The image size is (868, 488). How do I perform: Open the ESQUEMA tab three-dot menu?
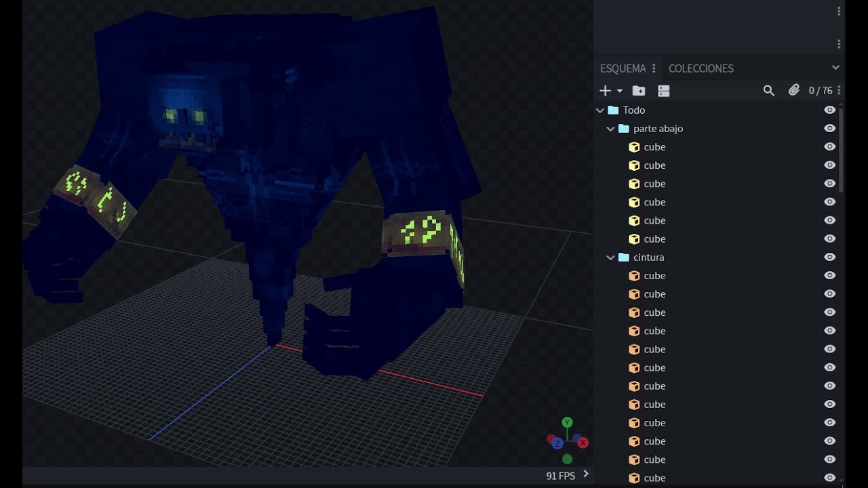pos(654,68)
